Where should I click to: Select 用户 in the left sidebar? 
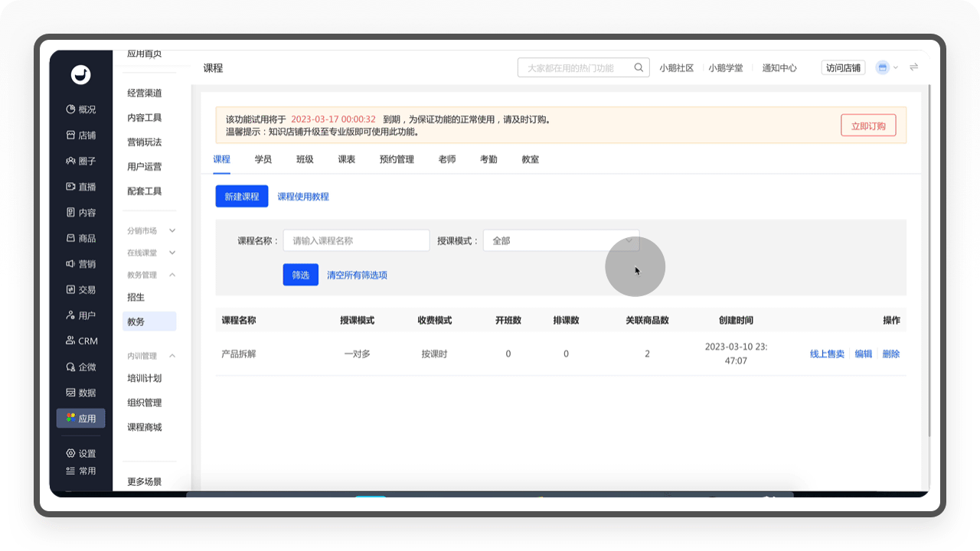click(80, 315)
